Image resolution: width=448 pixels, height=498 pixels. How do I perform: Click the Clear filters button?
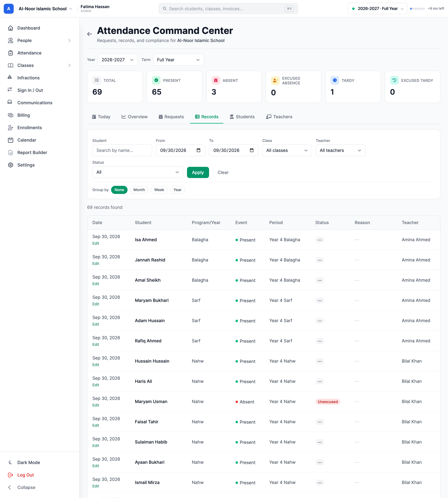(x=223, y=172)
